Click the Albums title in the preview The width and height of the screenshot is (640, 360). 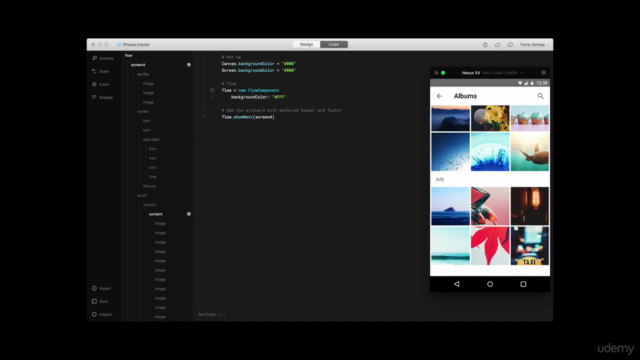tap(465, 96)
